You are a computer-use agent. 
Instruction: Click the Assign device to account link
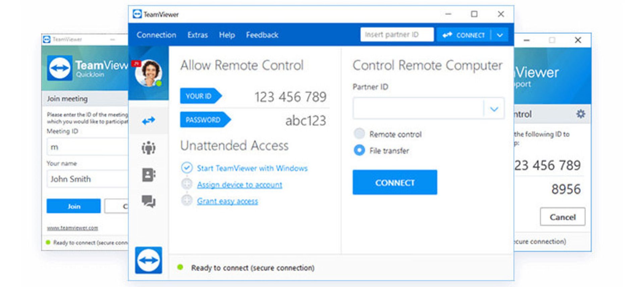(x=239, y=185)
